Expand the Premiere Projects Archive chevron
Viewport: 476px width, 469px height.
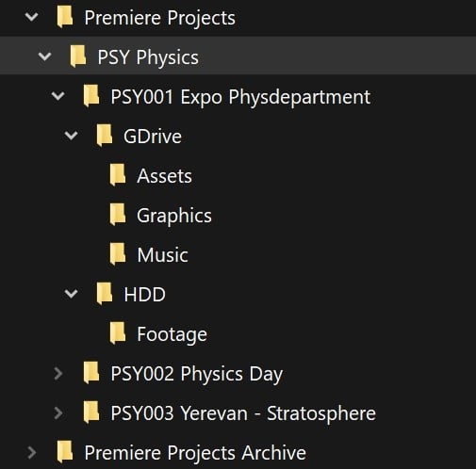coord(32,453)
